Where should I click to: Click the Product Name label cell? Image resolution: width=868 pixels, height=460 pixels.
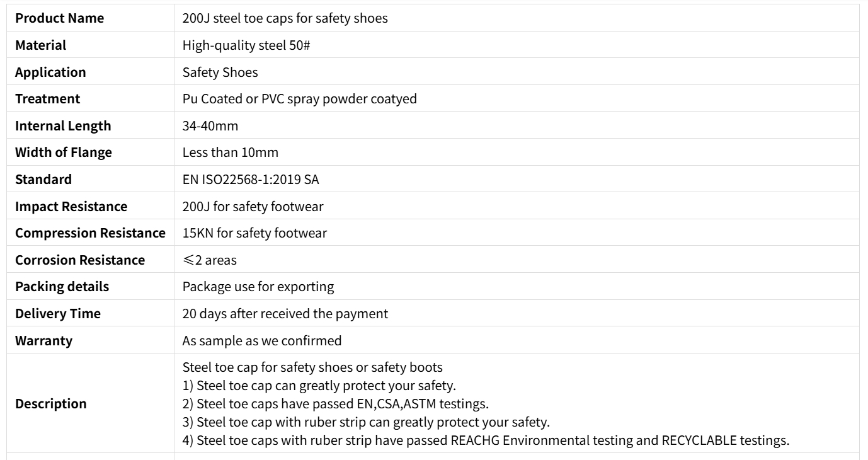(x=60, y=18)
